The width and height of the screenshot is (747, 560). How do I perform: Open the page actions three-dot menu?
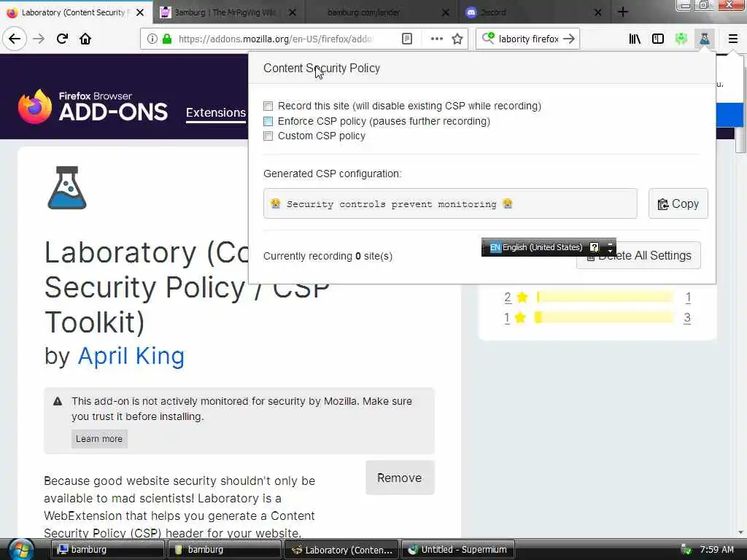tap(436, 39)
